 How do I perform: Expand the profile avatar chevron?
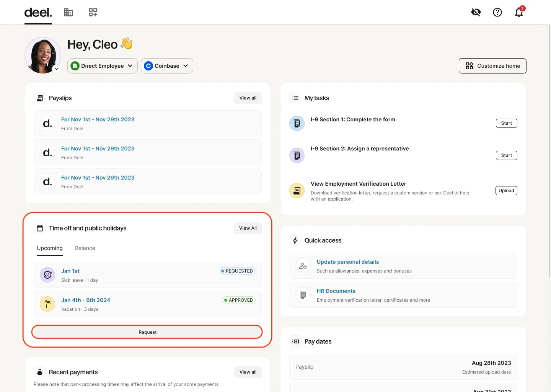tap(57, 69)
